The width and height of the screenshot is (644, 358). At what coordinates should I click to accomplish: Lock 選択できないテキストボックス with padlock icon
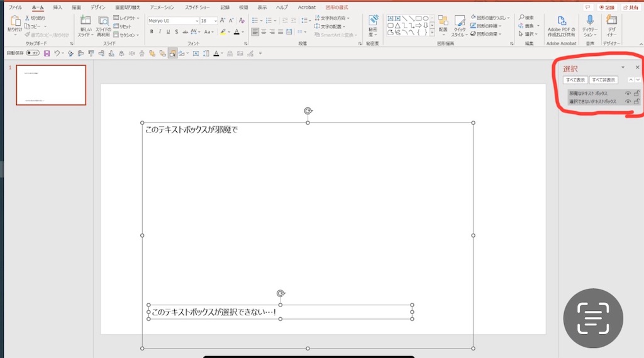pyautogui.click(x=636, y=101)
